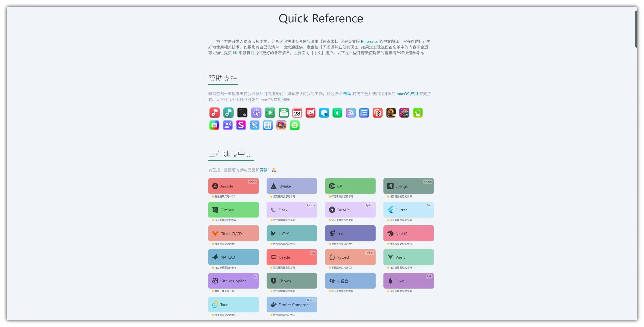Viewport: 644px width, 327px height.
Task: Open the purple speaking-person app icon
Action: pos(228,125)
